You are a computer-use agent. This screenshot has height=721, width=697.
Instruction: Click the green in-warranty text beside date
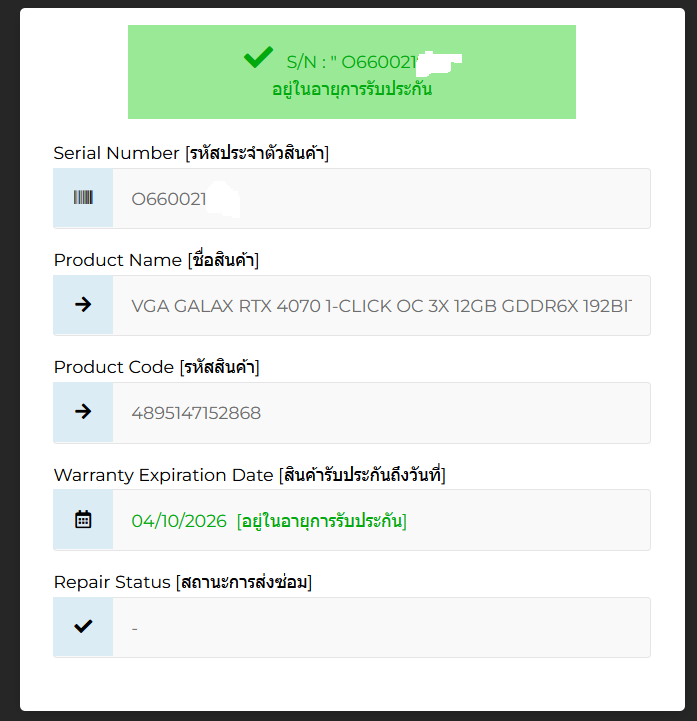tap(321, 520)
